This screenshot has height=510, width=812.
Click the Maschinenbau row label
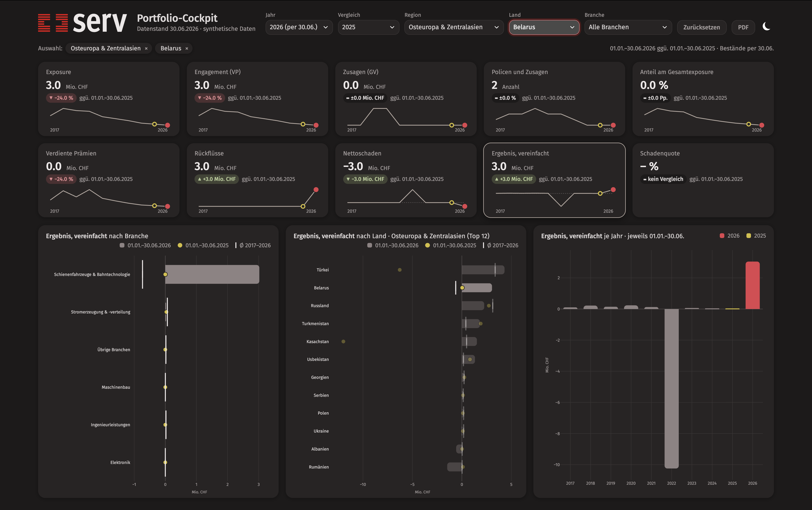(116, 387)
